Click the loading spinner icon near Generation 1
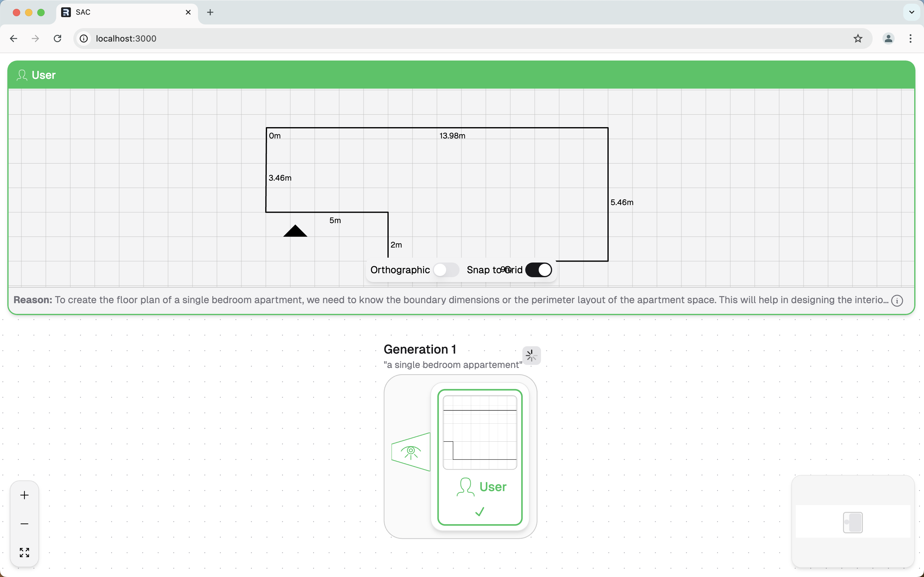This screenshot has width=924, height=577. pos(531,356)
